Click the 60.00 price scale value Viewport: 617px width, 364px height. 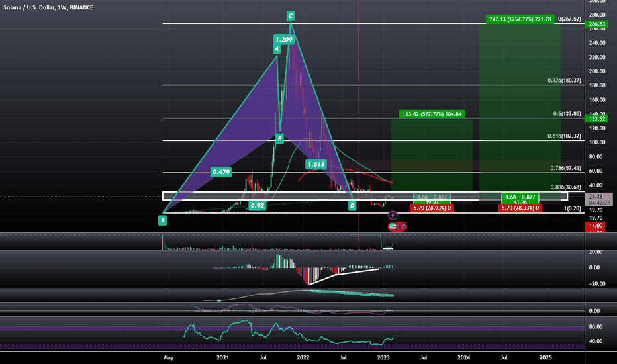tap(596, 171)
